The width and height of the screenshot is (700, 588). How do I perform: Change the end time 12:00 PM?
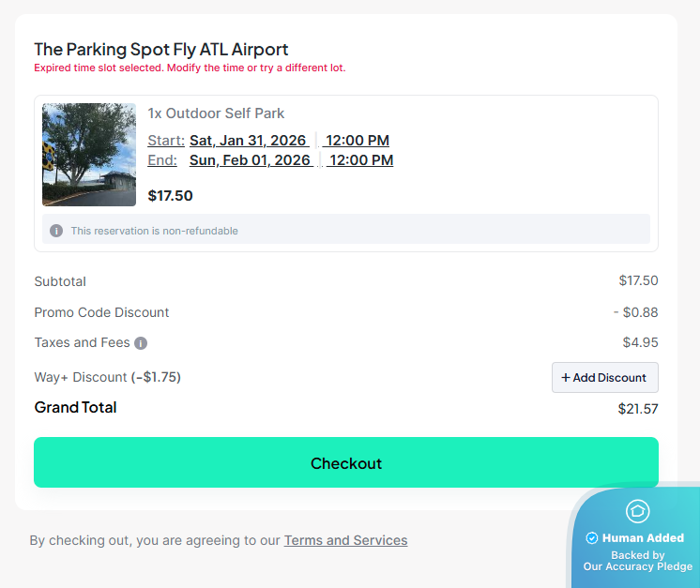pyautogui.click(x=360, y=160)
